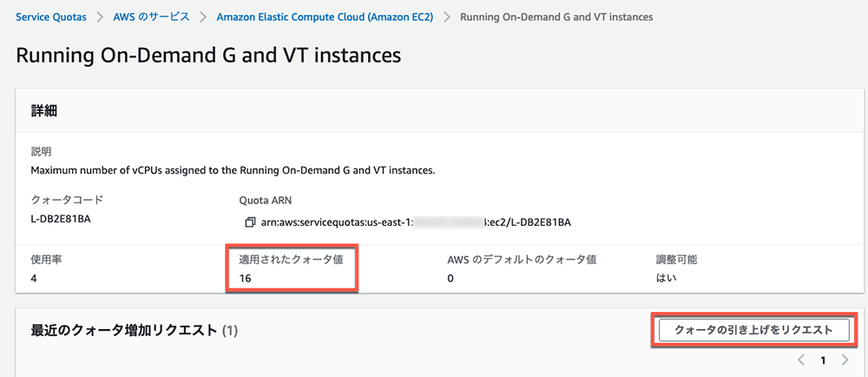Click クォータの引き上げをリクエスト button
The height and width of the screenshot is (377, 868).
click(x=753, y=330)
